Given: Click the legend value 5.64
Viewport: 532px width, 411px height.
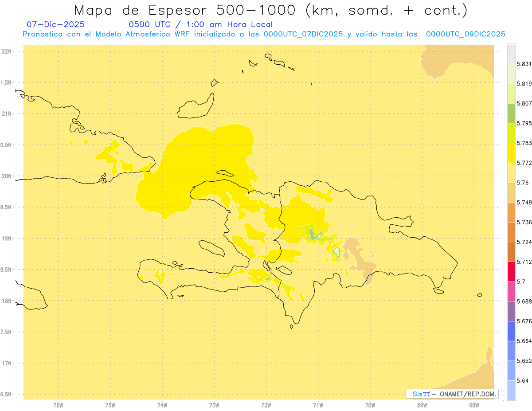Looking at the screenshot, I should tap(523, 380).
